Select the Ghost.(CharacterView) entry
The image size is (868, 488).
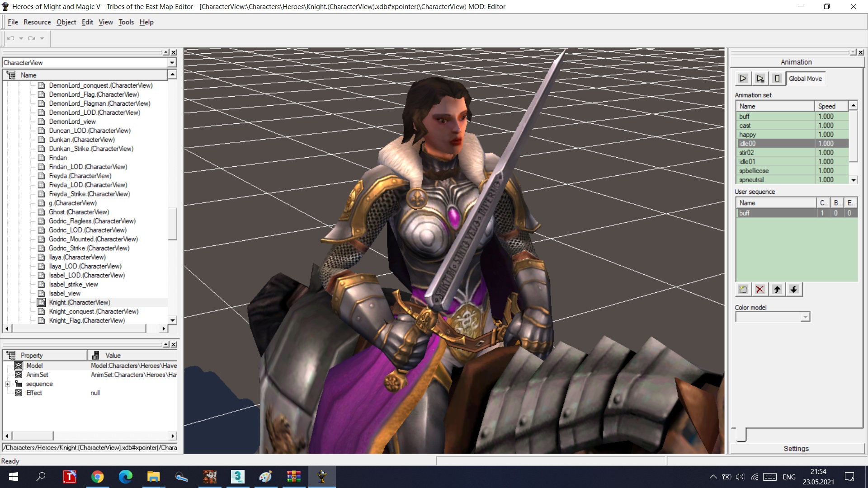click(79, 212)
